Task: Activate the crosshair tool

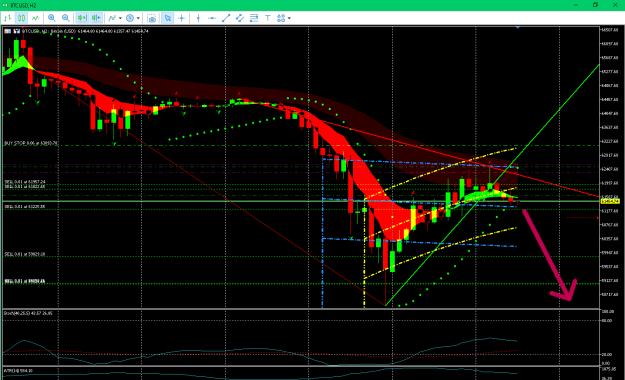Action: 181,18
